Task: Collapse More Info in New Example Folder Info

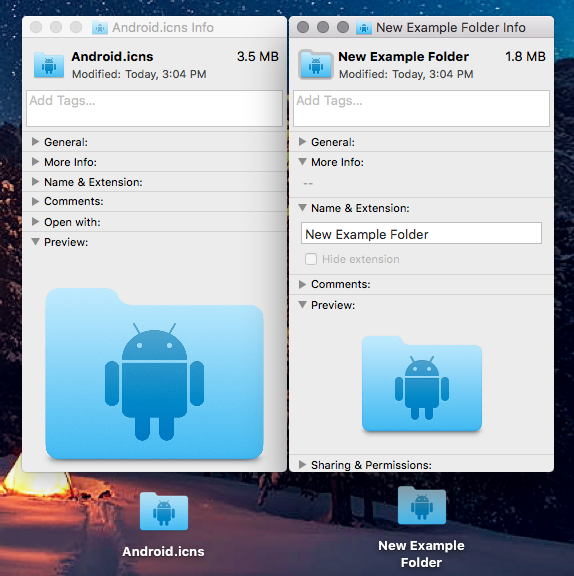Action: coord(302,162)
